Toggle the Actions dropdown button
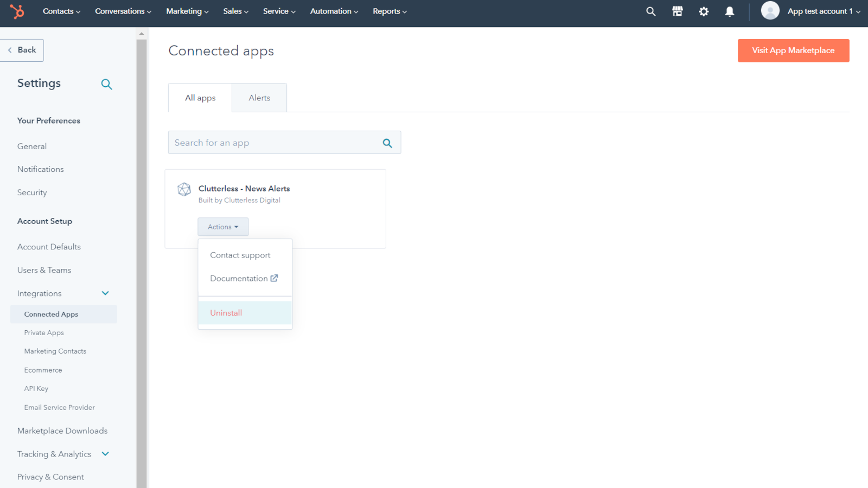The width and height of the screenshot is (868, 488). pos(223,227)
